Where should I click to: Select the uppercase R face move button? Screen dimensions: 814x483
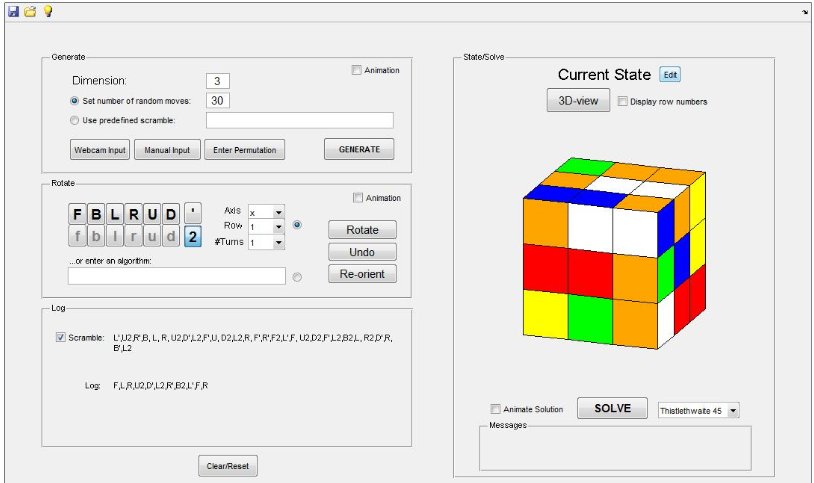click(133, 214)
